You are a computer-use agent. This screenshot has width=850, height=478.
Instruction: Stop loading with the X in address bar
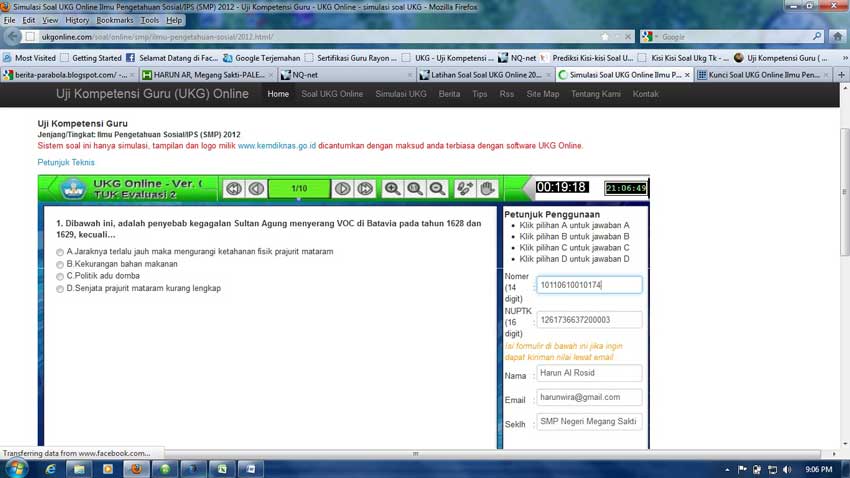click(x=628, y=37)
